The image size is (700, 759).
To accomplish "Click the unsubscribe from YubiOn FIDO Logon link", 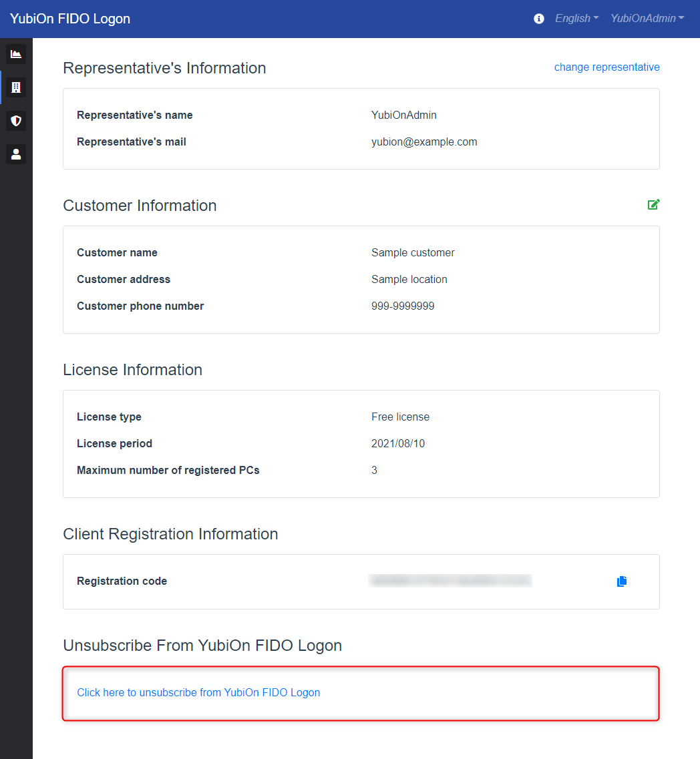I will [x=198, y=693].
